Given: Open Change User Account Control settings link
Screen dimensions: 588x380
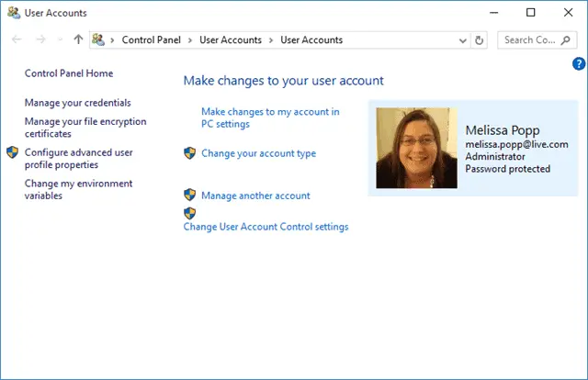Looking at the screenshot, I should coord(266,227).
